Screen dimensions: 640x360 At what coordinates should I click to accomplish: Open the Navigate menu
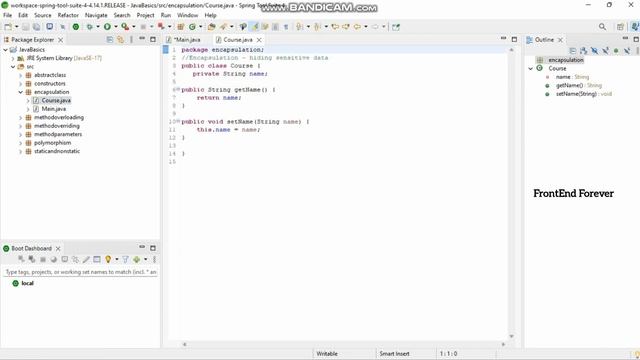click(96, 15)
